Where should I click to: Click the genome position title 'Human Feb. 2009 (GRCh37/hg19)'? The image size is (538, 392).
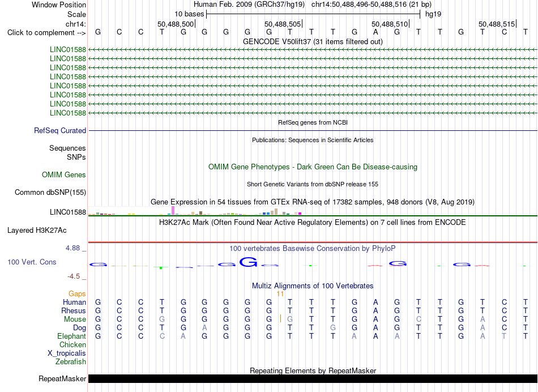pyautogui.click(x=249, y=5)
